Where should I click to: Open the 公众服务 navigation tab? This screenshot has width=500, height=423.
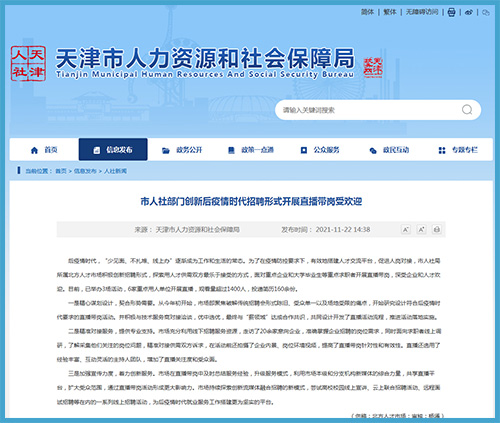tap(320, 150)
